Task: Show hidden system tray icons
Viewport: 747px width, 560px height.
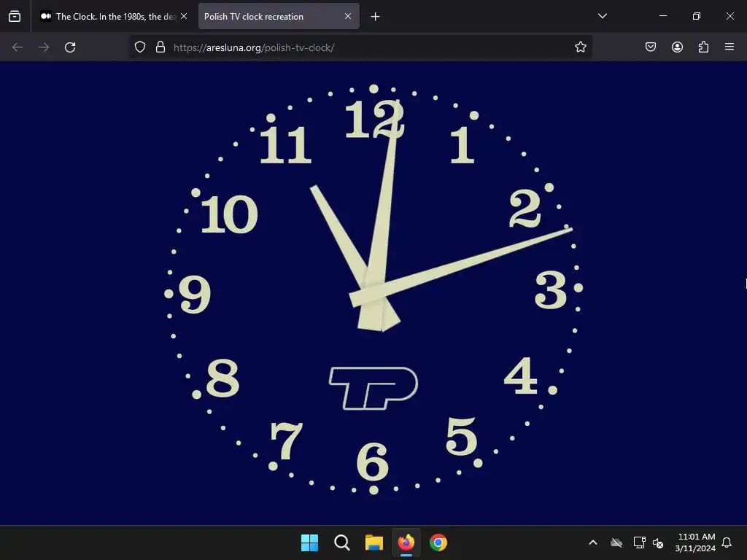Action: point(593,542)
